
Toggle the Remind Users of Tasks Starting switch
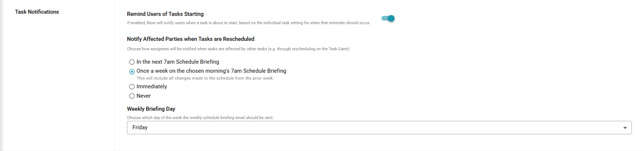coord(388,18)
